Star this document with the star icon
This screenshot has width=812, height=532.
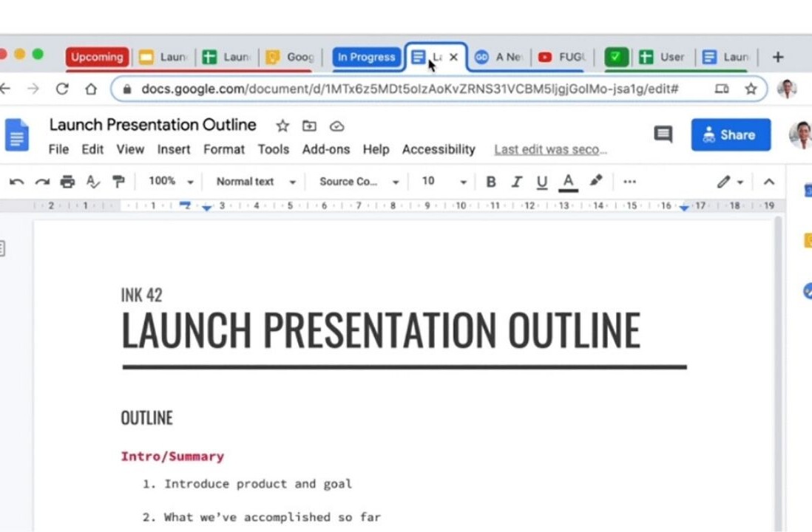282,126
